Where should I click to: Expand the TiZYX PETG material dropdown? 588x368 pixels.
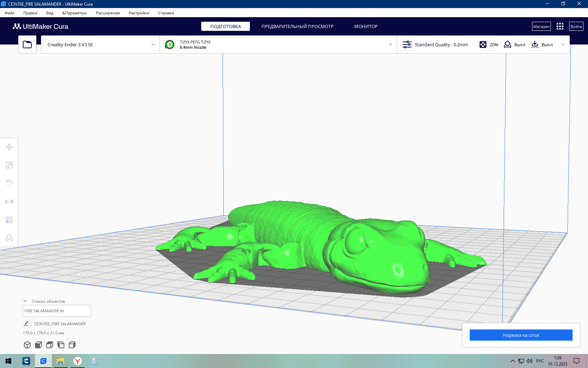(279, 45)
